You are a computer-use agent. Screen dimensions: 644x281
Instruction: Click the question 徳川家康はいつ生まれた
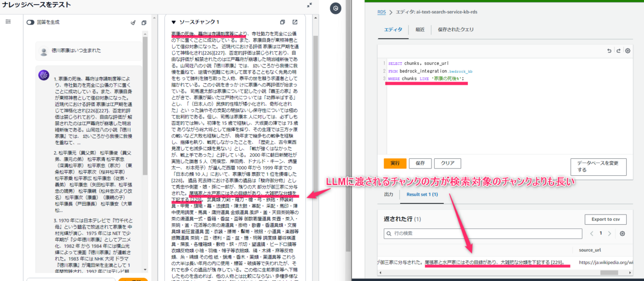75,51
